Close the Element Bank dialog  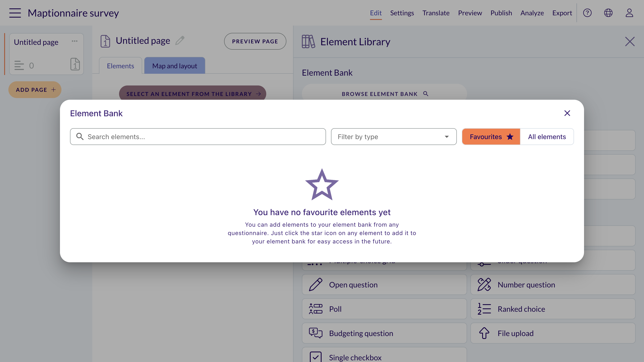567,113
